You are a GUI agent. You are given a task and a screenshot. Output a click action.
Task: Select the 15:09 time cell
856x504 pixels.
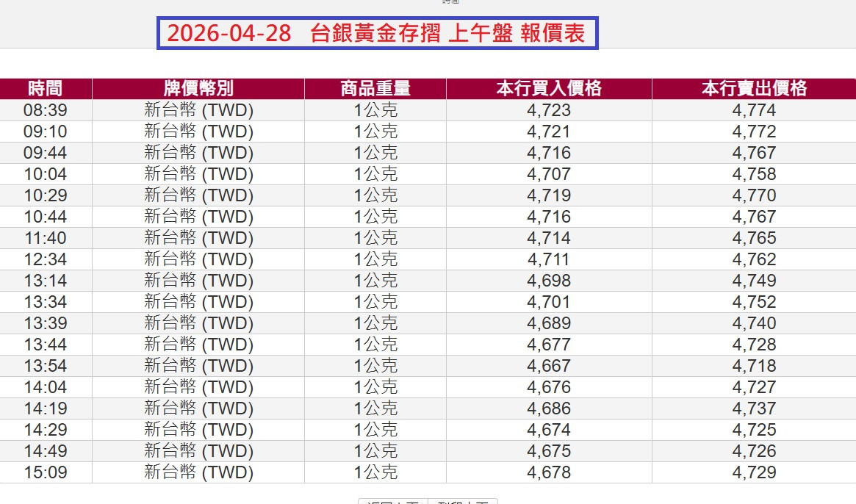point(46,472)
